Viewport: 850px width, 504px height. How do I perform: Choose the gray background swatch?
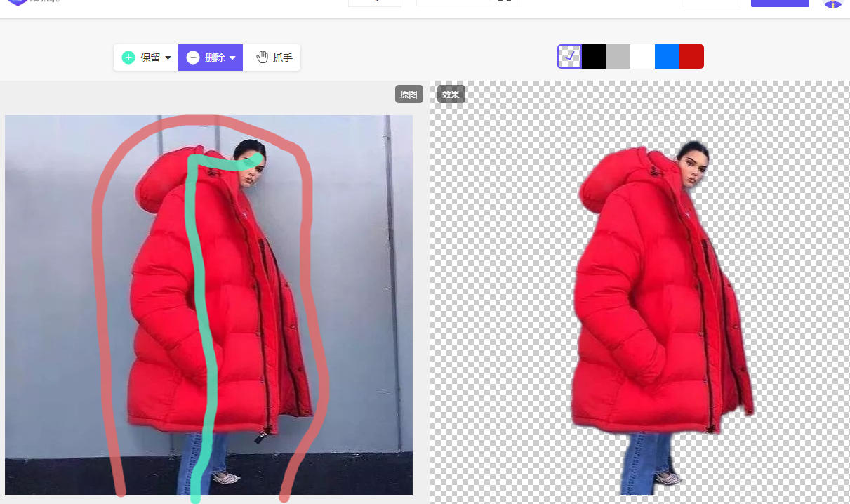618,56
